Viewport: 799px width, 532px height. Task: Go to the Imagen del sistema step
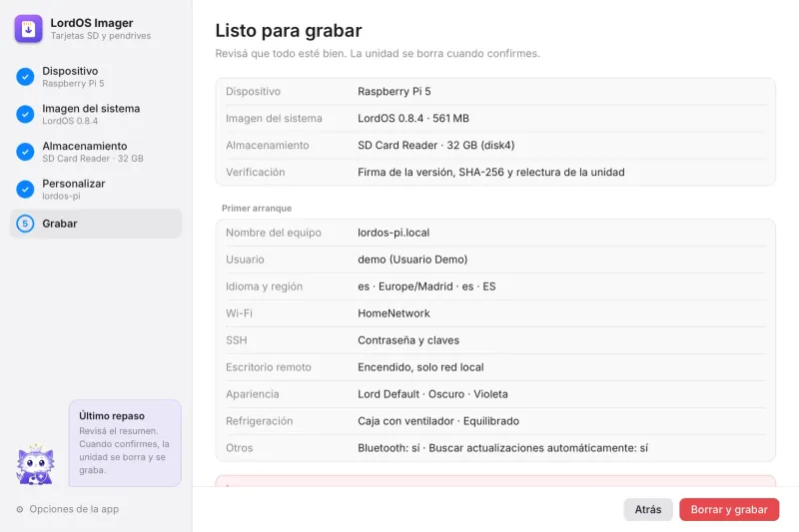[96, 114]
